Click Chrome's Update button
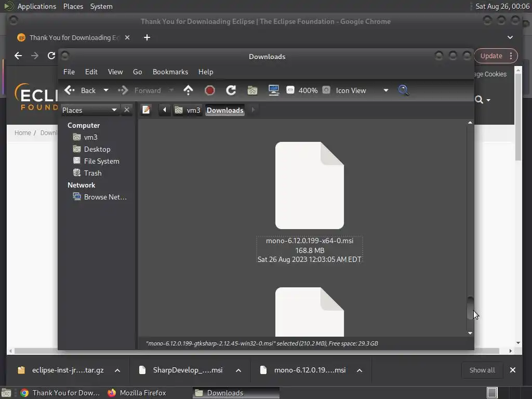This screenshot has height=399, width=532. point(491,56)
